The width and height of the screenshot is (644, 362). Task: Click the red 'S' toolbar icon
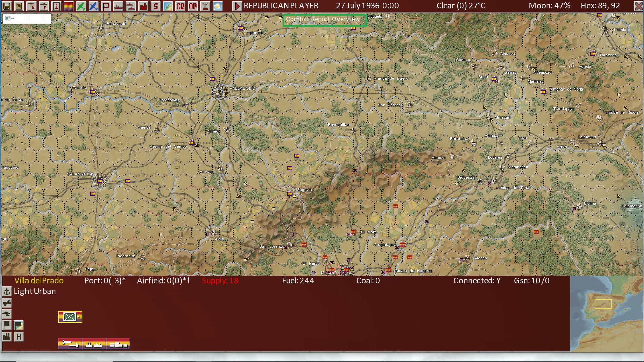[156, 6]
